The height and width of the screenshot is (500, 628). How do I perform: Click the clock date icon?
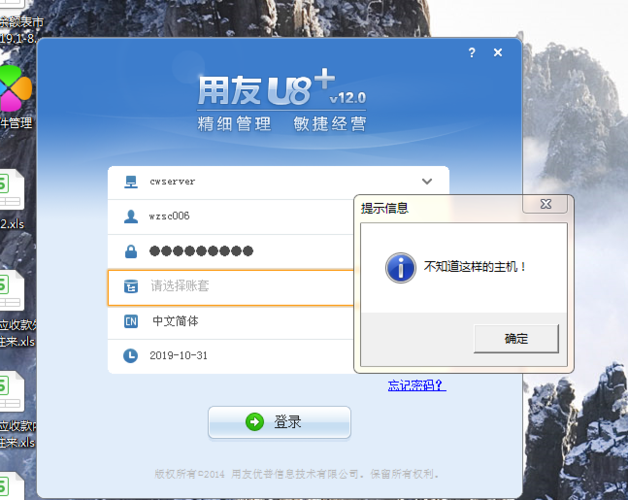click(131, 356)
